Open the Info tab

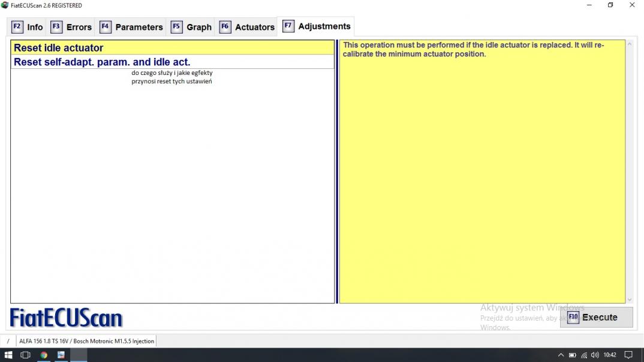(x=27, y=27)
